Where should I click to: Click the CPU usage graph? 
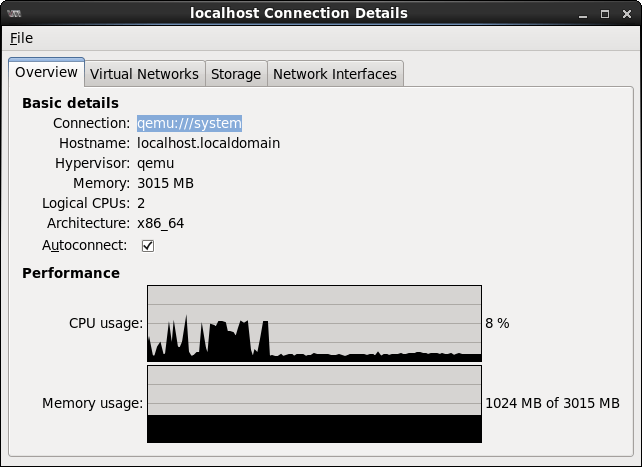pyautogui.click(x=314, y=323)
